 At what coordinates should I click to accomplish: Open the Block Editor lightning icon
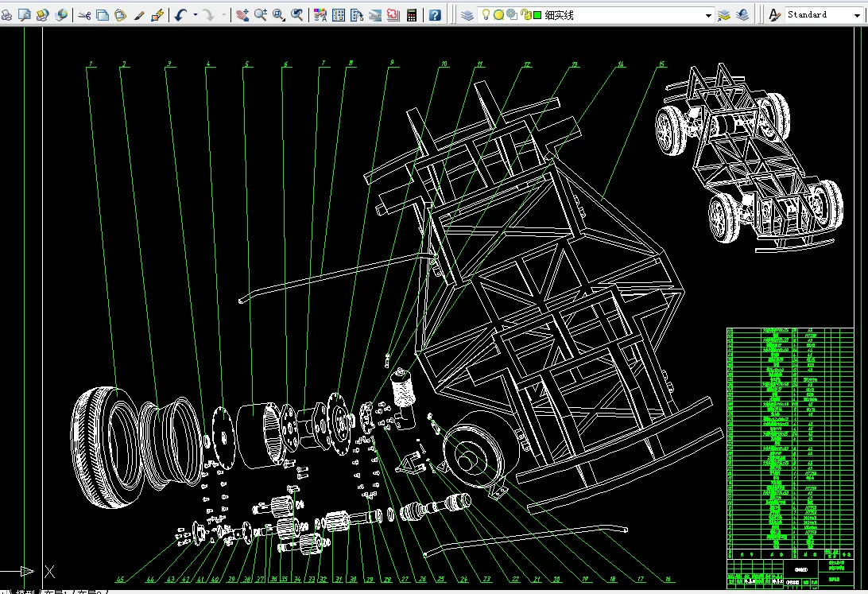[x=157, y=15]
